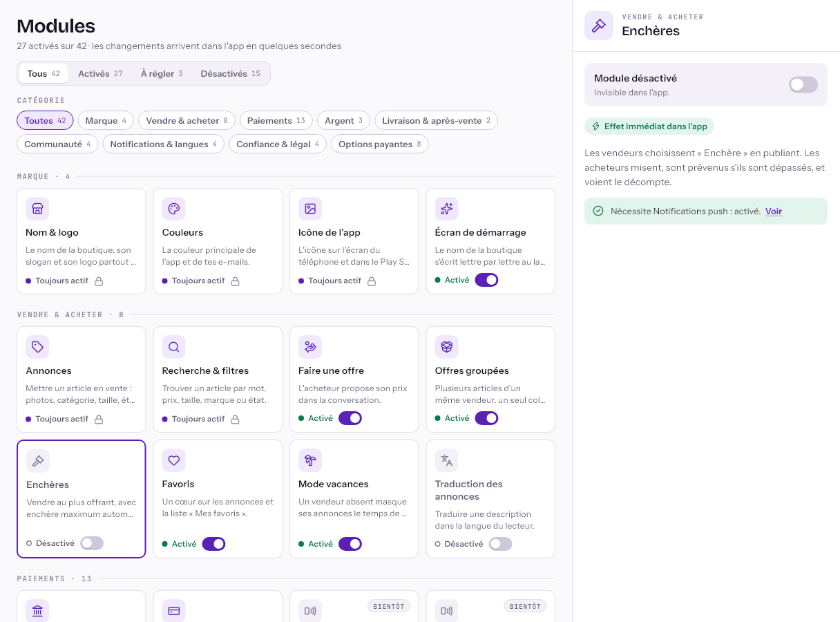Screen dimensions: 840x622
Task: Filter by Vendre & acheter chip
Action: pos(187,120)
